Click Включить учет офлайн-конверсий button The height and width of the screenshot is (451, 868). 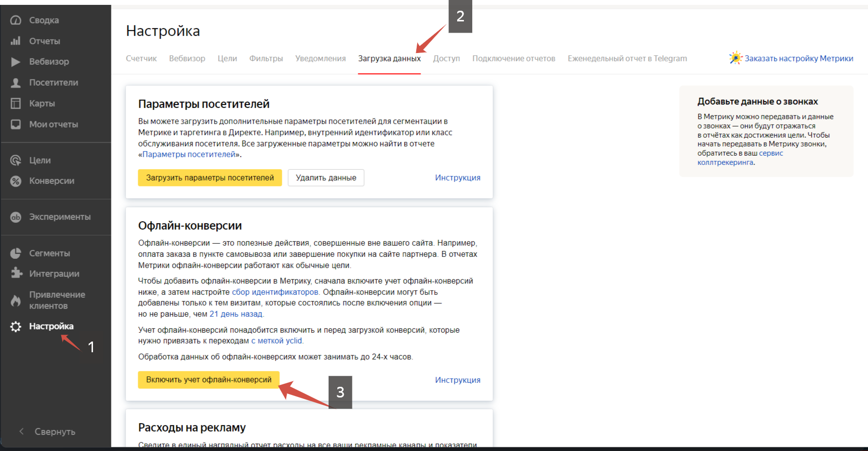pos(209,379)
